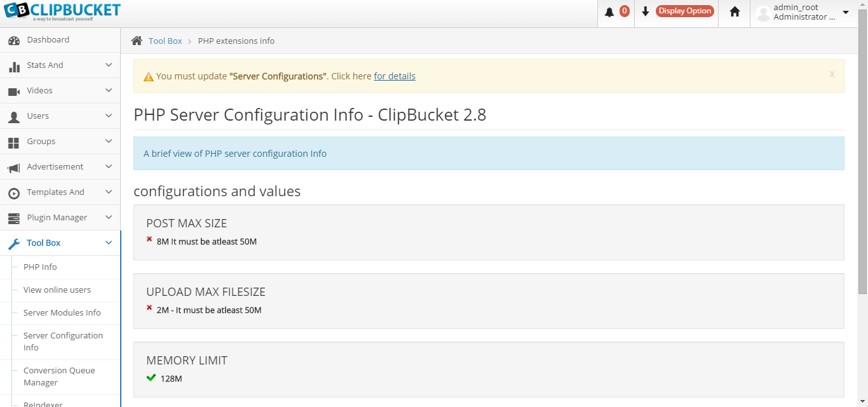The height and width of the screenshot is (407, 868).
Task: Click the Users person icon
Action: 14,117
